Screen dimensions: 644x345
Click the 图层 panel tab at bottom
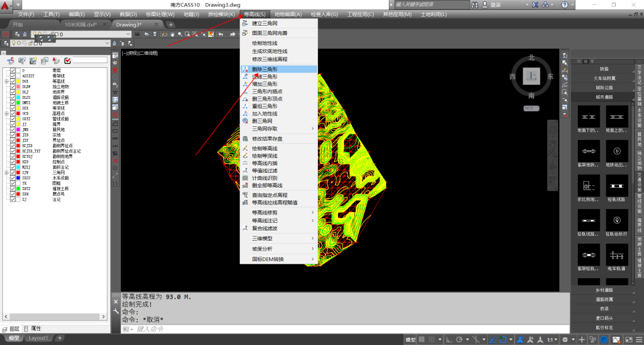tap(11, 328)
